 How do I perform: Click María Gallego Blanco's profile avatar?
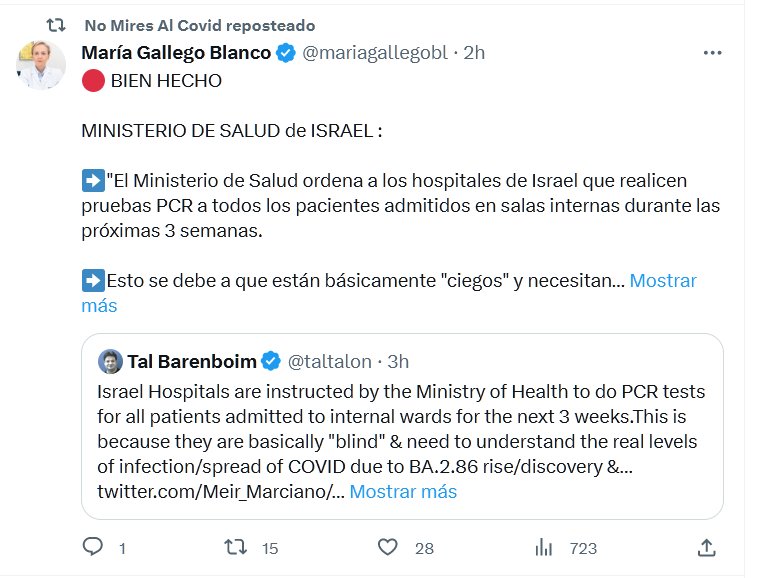point(41,64)
